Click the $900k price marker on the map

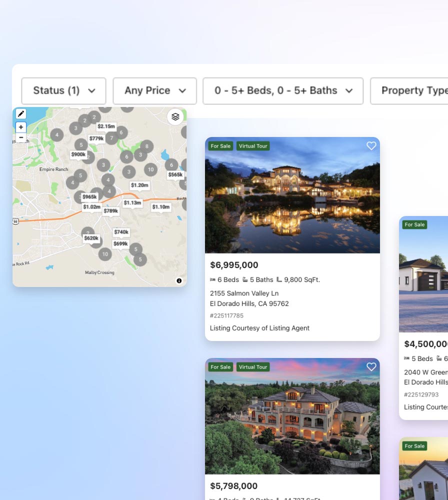click(x=79, y=154)
